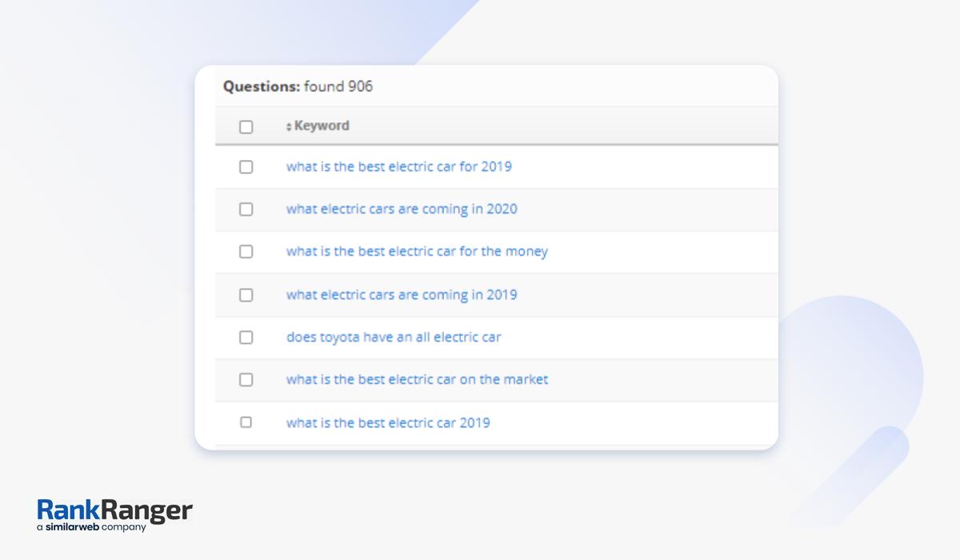Click the Keyword column header label
This screenshot has height=560, width=960.
(322, 126)
